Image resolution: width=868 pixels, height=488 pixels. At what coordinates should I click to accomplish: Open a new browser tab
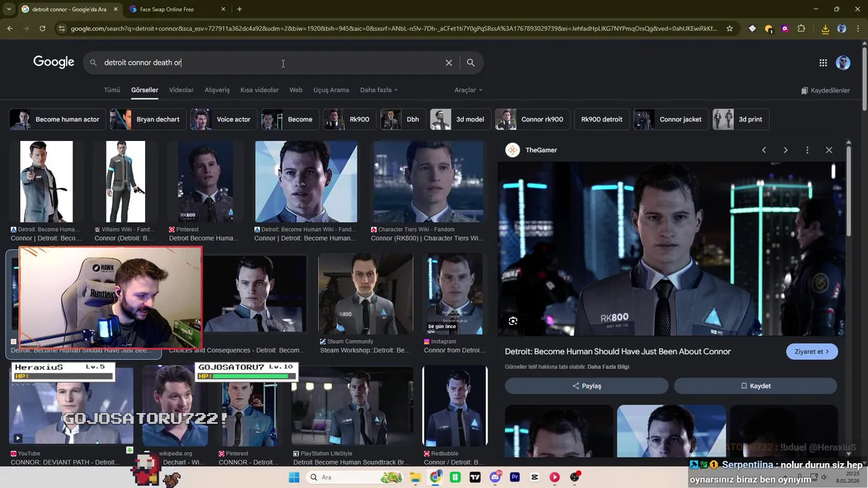(x=239, y=9)
